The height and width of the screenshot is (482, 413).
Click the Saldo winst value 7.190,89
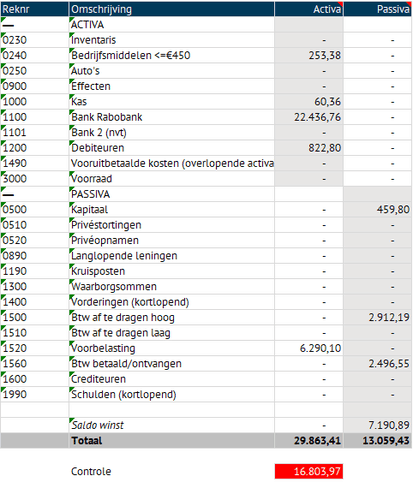tap(378, 425)
